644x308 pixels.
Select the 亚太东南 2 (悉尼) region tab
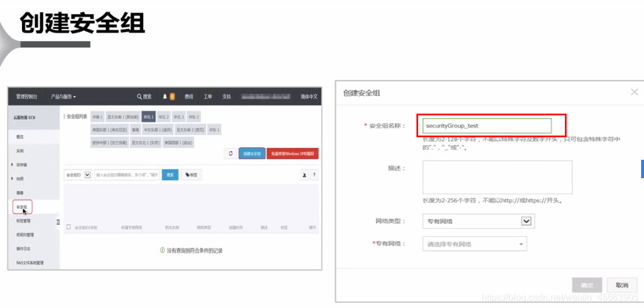[190, 130]
